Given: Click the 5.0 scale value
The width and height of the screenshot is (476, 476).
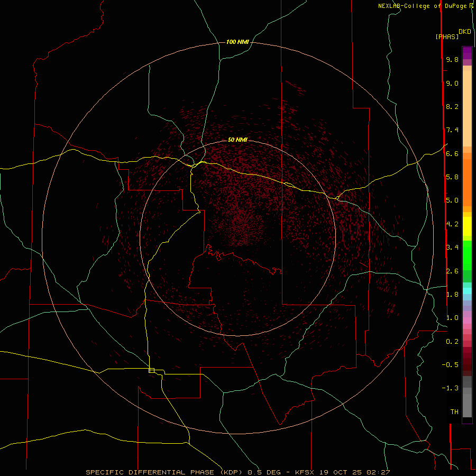Looking at the screenshot, I should [452, 200].
